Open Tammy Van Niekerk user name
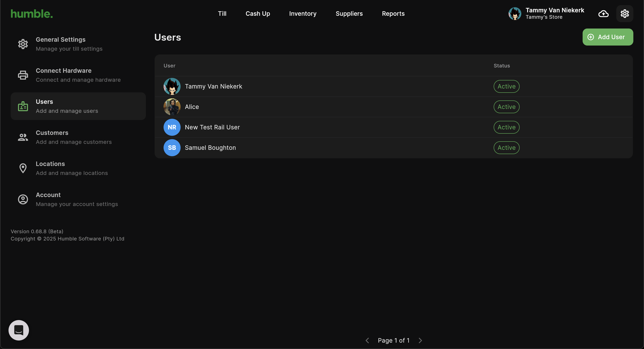Viewport: 644px width, 349px height. point(214,86)
